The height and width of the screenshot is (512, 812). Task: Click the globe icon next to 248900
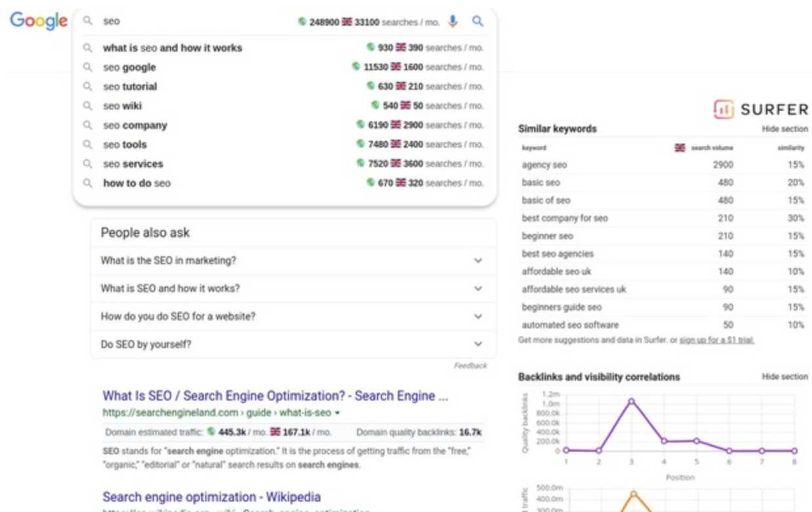(x=302, y=22)
